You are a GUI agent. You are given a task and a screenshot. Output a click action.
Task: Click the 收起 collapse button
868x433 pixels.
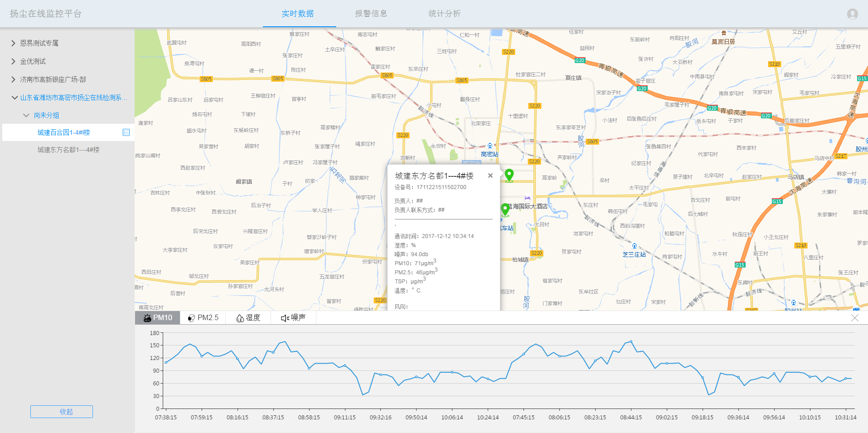(x=62, y=412)
